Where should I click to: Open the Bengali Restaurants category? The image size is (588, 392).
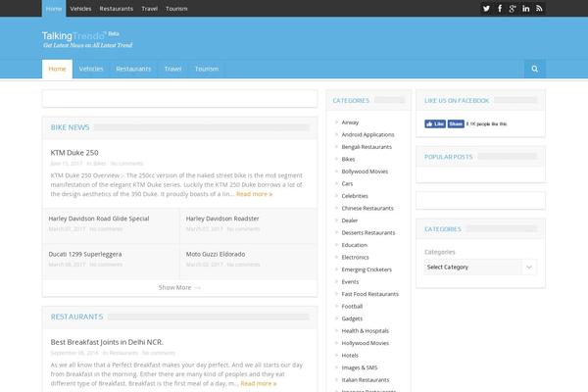click(367, 147)
